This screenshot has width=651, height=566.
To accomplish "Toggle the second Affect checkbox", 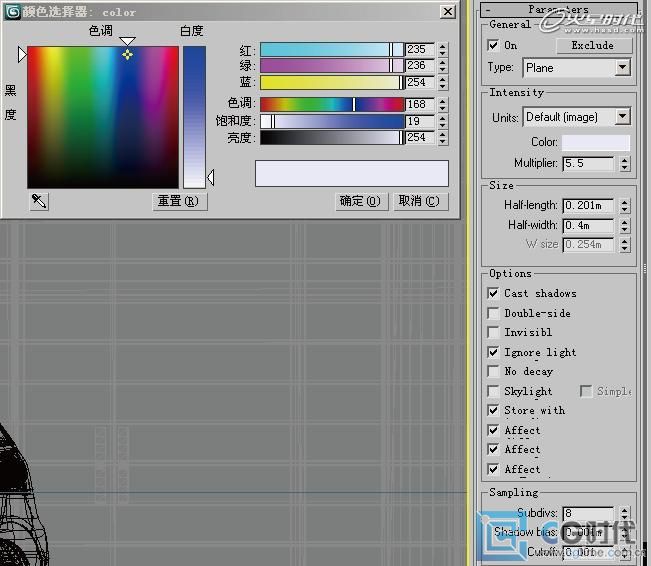I will 493,449.
